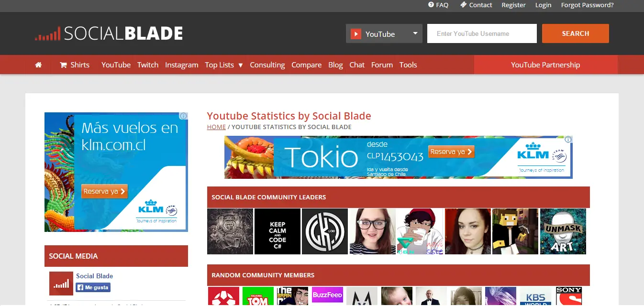Open the Instagram nav item
The height and width of the screenshot is (306, 644).
point(182,65)
